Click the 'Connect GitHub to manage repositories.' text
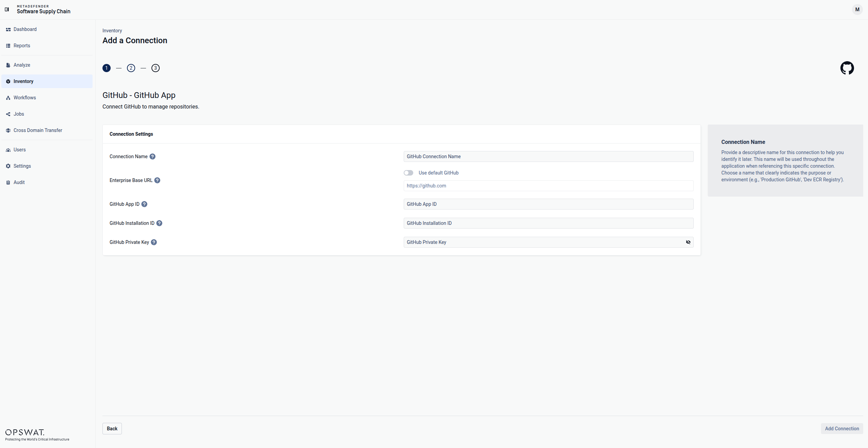This screenshot has height=448, width=868. (x=151, y=107)
